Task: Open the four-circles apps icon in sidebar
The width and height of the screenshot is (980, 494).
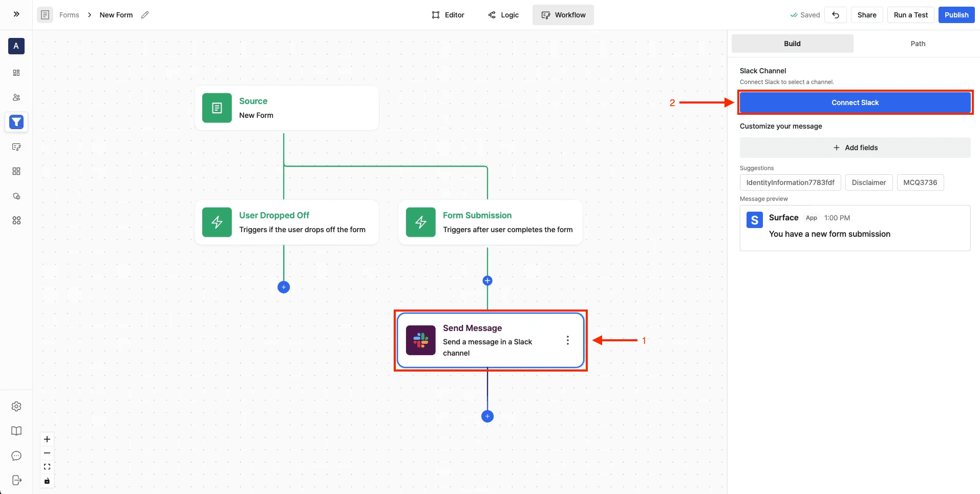Action: tap(16, 220)
